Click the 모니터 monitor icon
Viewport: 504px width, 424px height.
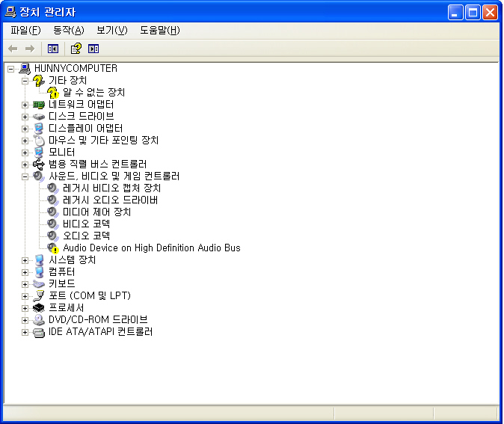39,153
